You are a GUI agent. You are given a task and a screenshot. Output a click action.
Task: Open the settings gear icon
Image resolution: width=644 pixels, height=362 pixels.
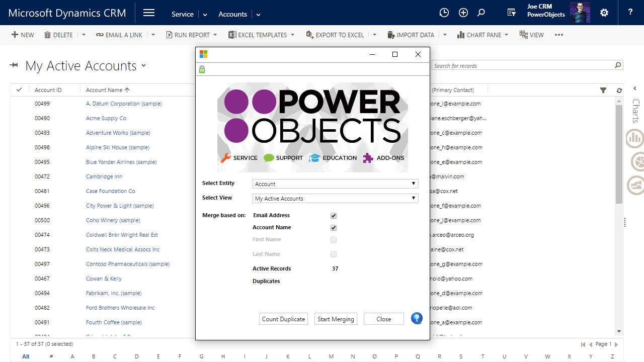[x=604, y=13]
